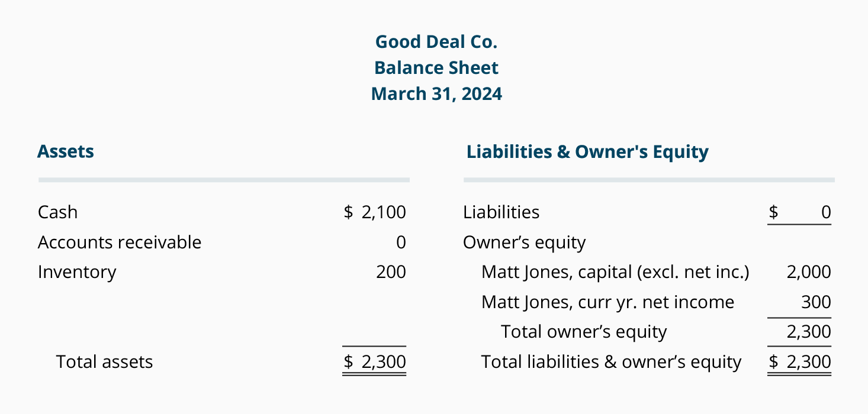868x414 pixels.
Task: Click the Inventory amount 200
Action: (391, 272)
